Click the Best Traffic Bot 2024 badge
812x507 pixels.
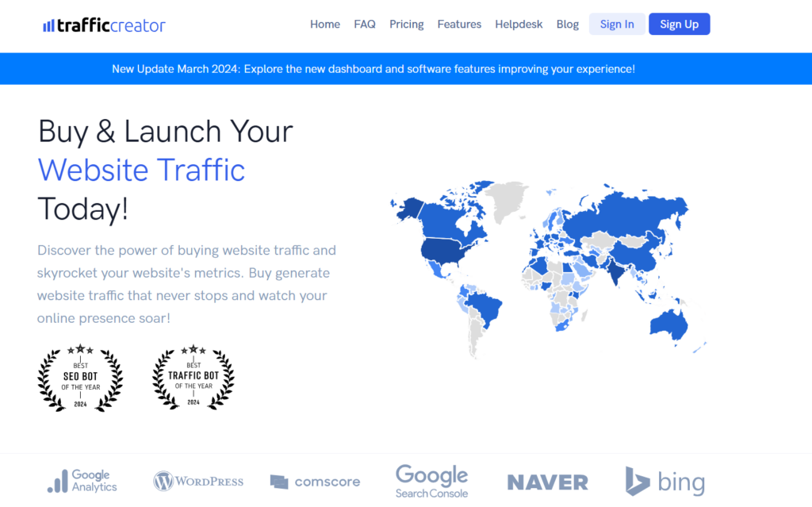pos(193,378)
